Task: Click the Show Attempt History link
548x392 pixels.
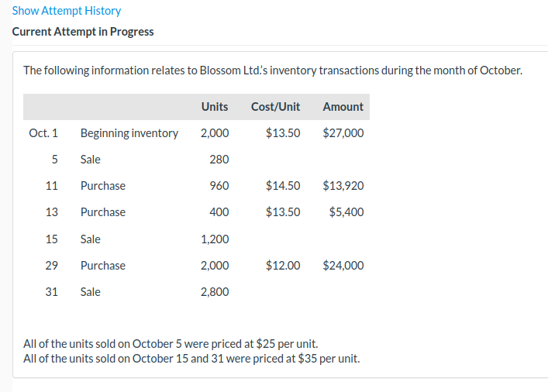Action: coord(67,11)
